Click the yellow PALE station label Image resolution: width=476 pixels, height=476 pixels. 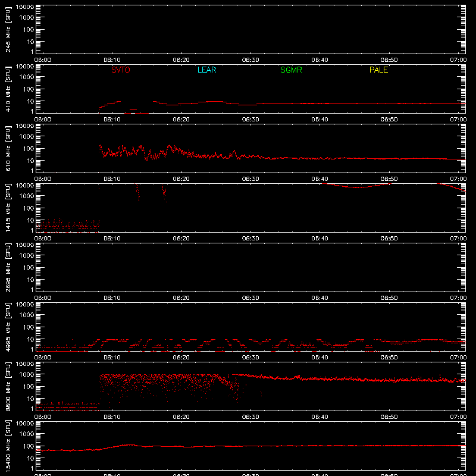(x=378, y=70)
